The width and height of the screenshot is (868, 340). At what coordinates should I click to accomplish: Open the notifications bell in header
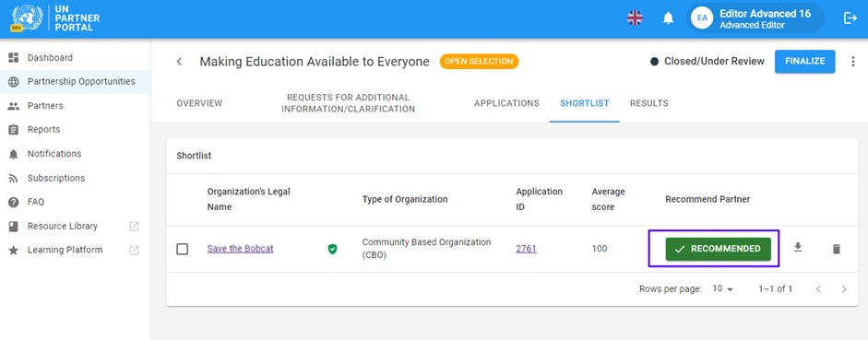click(668, 18)
